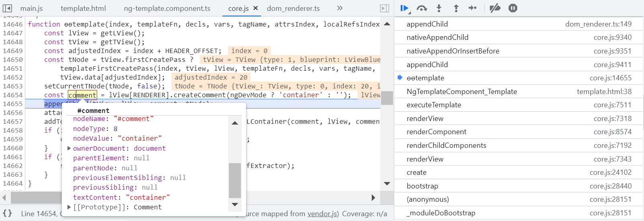
Task: Set breakpoint on line 14664
Action: (12, 183)
